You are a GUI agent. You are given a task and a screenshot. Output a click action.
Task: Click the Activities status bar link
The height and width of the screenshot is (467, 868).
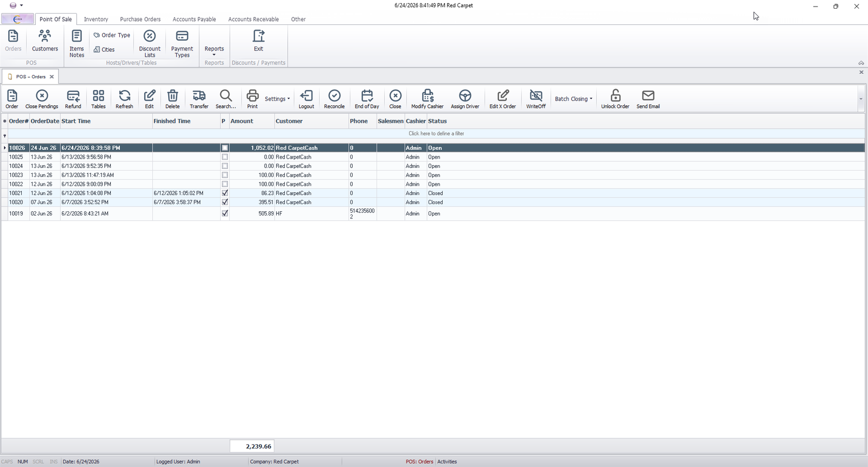447,462
